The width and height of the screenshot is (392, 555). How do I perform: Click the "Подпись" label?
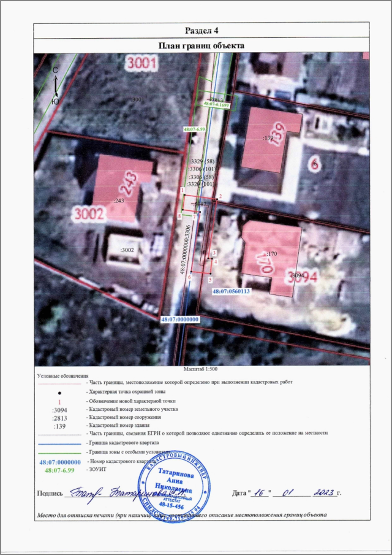pyautogui.click(x=50, y=494)
